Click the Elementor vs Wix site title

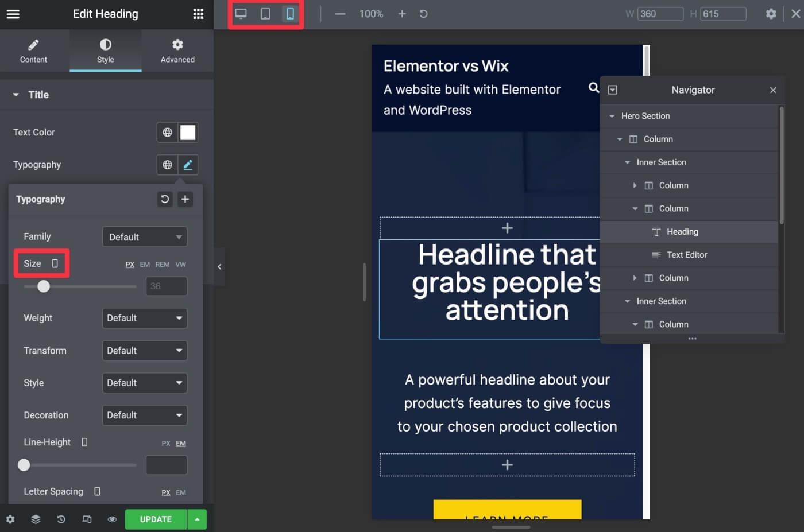coord(446,66)
